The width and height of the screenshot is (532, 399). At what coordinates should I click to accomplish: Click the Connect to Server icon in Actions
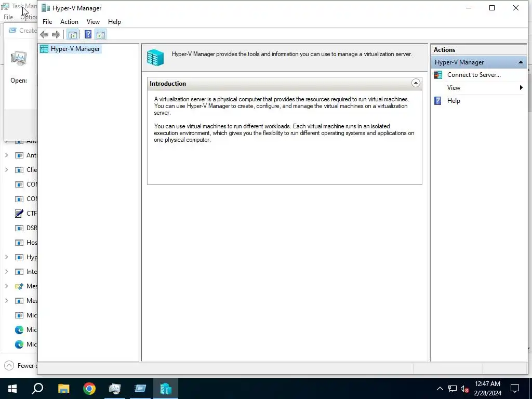coord(438,75)
